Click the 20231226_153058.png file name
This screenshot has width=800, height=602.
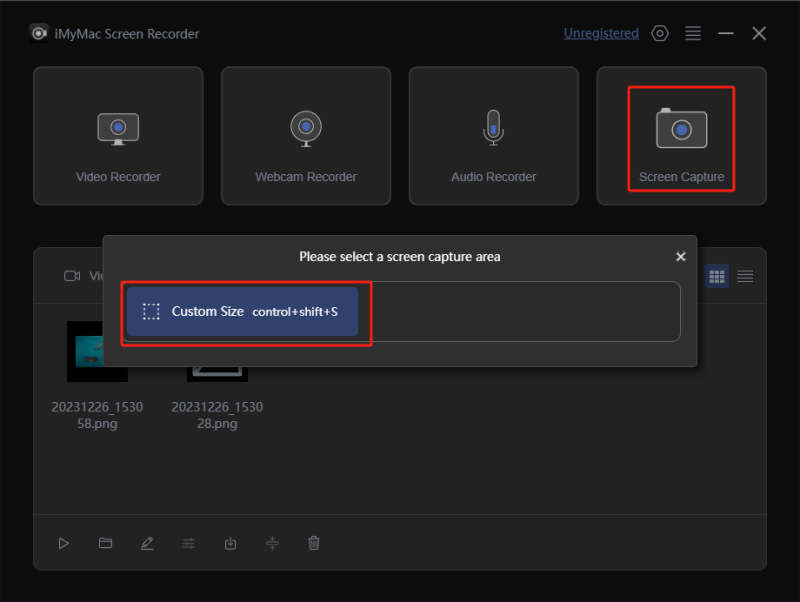click(x=97, y=415)
